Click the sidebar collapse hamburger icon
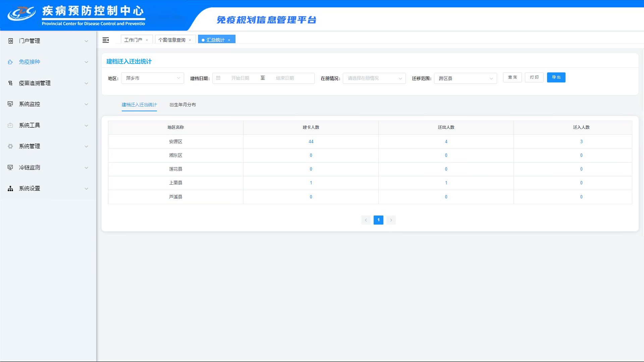 coord(106,40)
